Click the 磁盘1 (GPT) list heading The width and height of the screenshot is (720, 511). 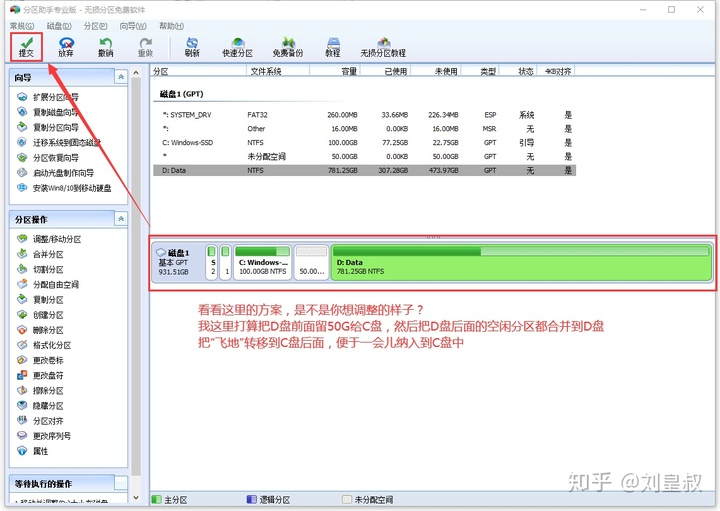pos(181,94)
